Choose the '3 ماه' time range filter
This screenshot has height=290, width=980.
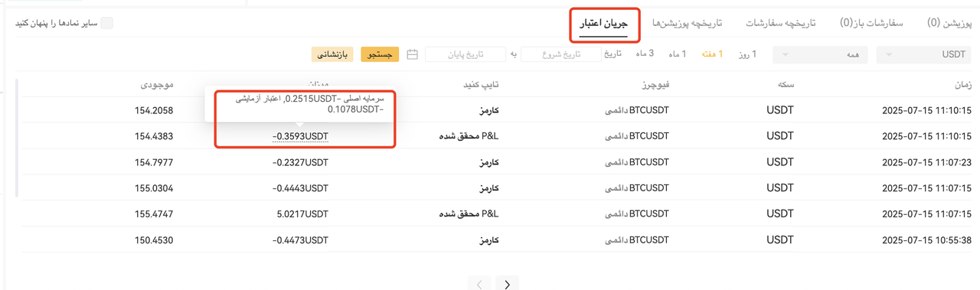pos(645,54)
